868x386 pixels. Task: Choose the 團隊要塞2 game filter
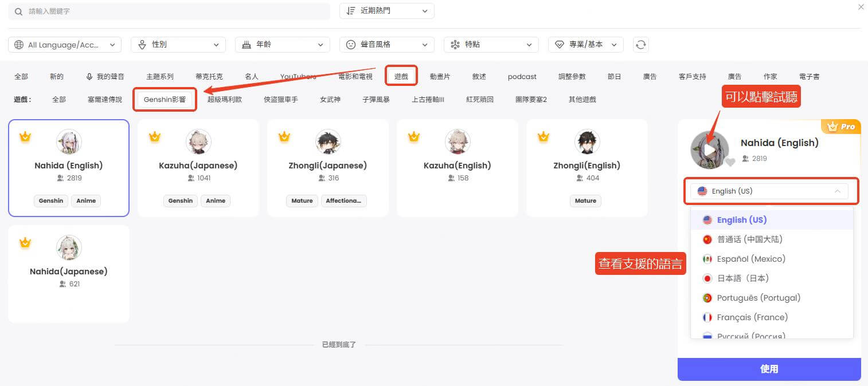pos(531,99)
